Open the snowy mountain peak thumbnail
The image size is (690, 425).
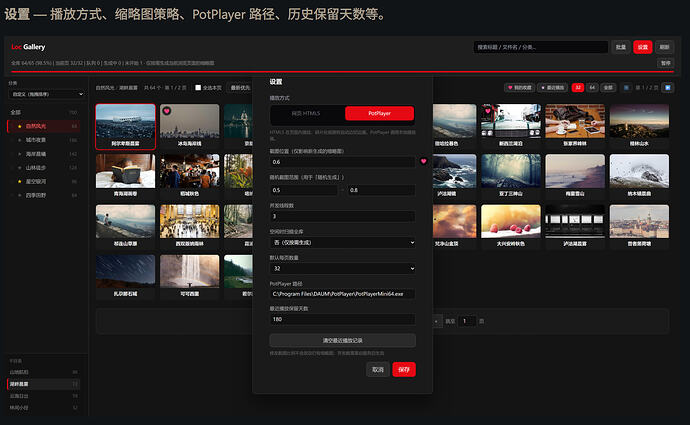click(x=639, y=171)
